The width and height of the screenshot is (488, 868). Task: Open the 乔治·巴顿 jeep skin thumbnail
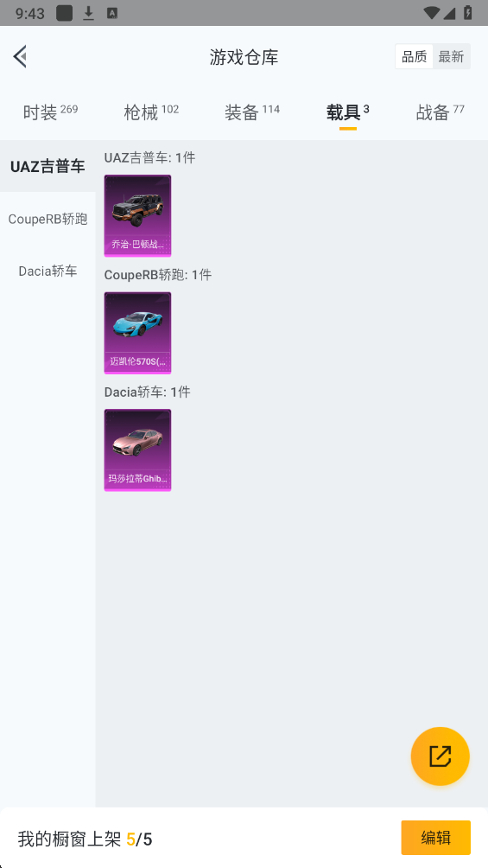[138, 216]
